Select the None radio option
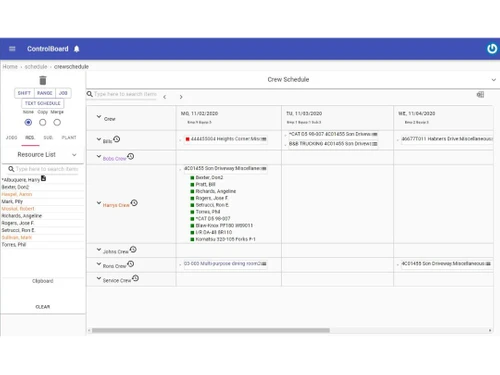500x375 pixels. pos(28,122)
